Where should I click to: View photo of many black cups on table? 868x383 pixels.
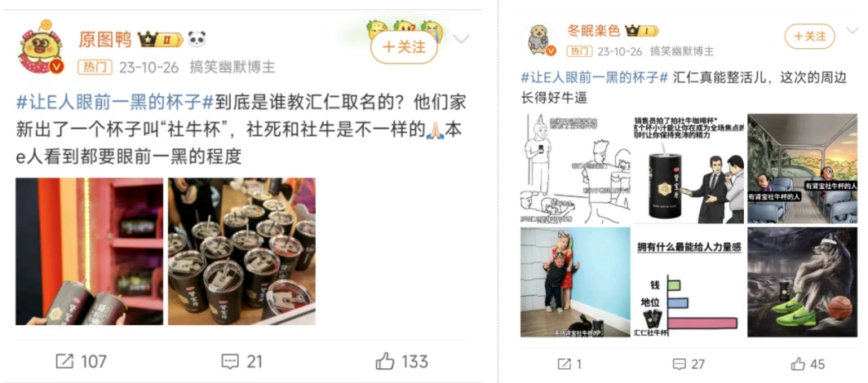point(242,252)
